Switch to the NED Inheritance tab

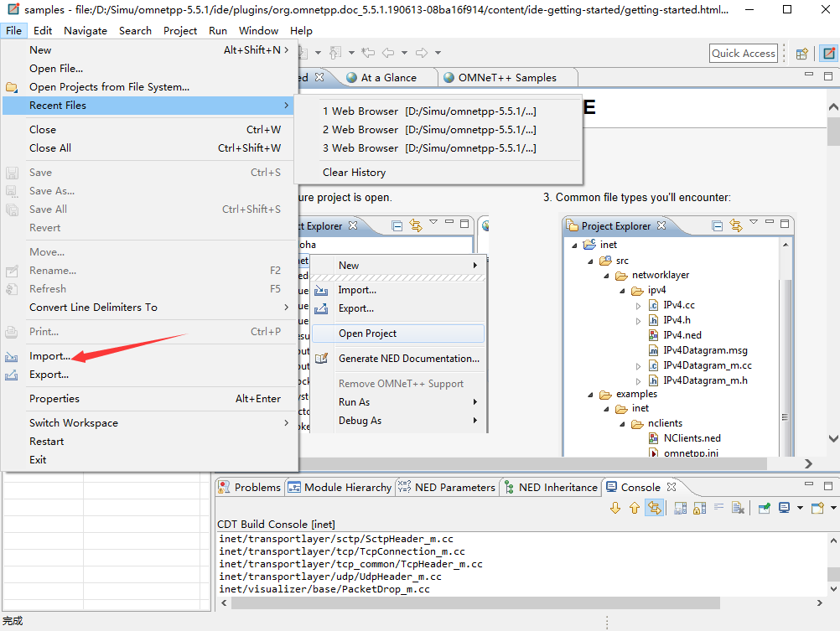[x=552, y=487]
